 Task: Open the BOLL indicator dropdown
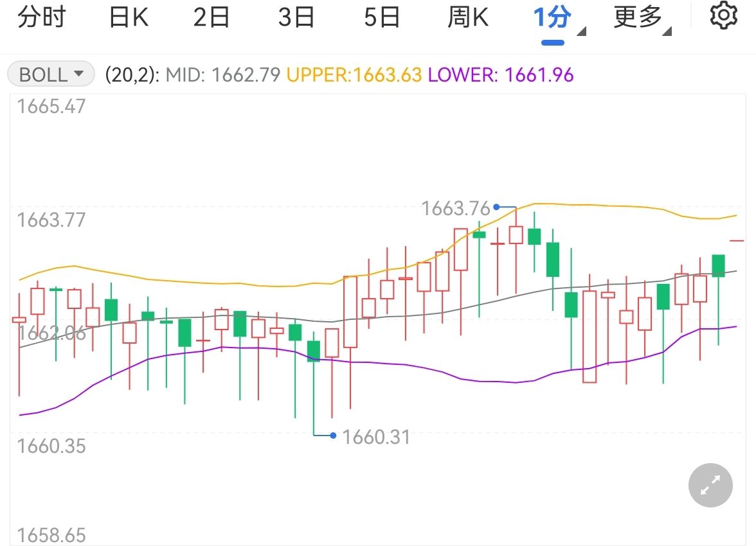(51, 75)
